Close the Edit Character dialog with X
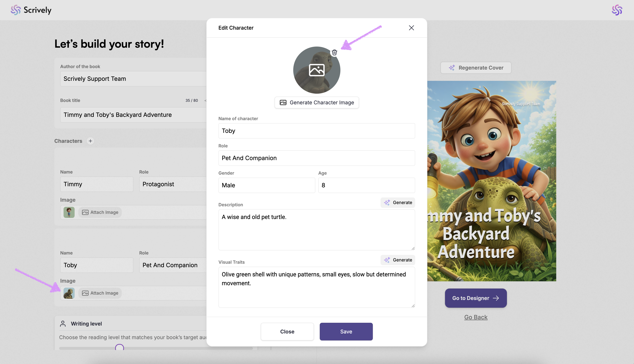634x364 pixels. pyautogui.click(x=411, y=28)
